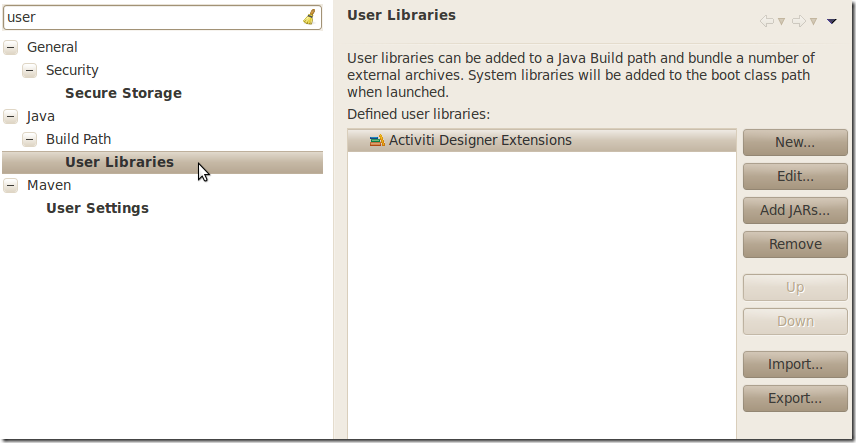Click the New... button
This screenshot has height=443, width=856.
pyautogui.click(x=795, y=143)
